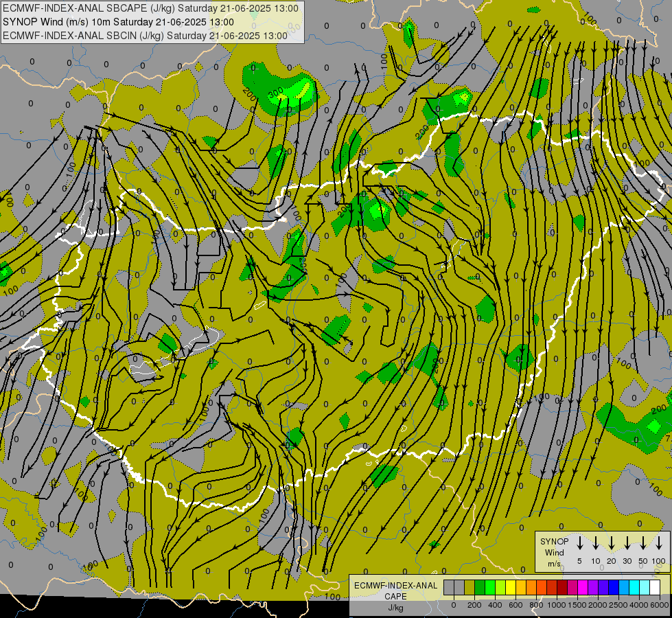Pick the orange swatch left of 800 tick
Image resolution: width=672 pixels, height=618 pixels.
531,588
